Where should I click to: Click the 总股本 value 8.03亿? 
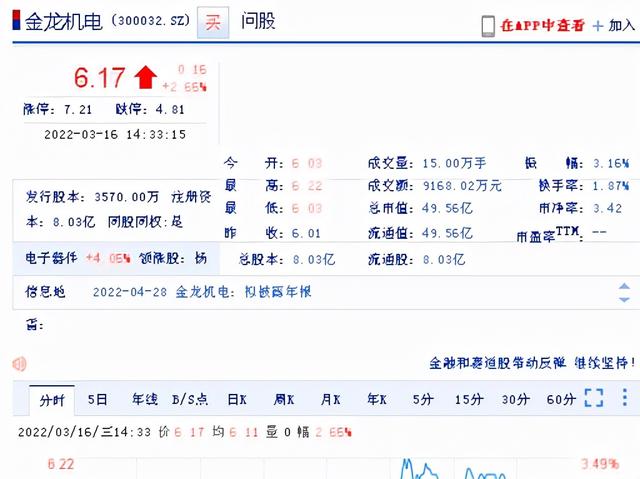(314, 259)
